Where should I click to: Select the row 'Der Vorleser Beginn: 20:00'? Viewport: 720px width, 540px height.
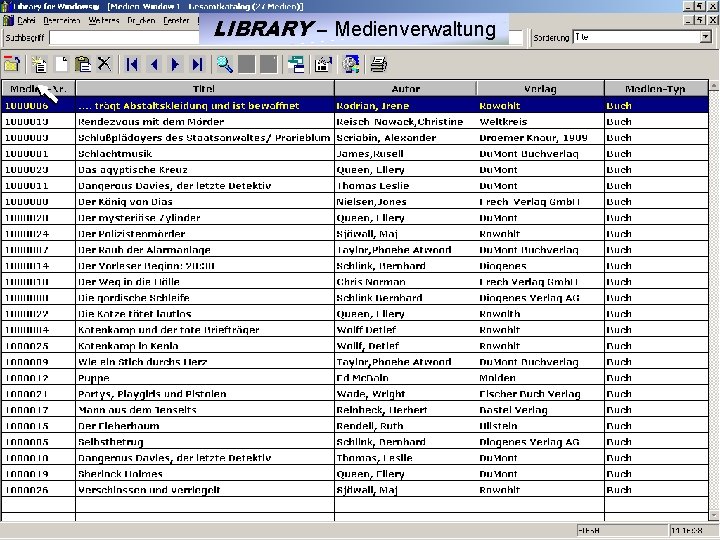pyautogui.click(x=354, y=266)
